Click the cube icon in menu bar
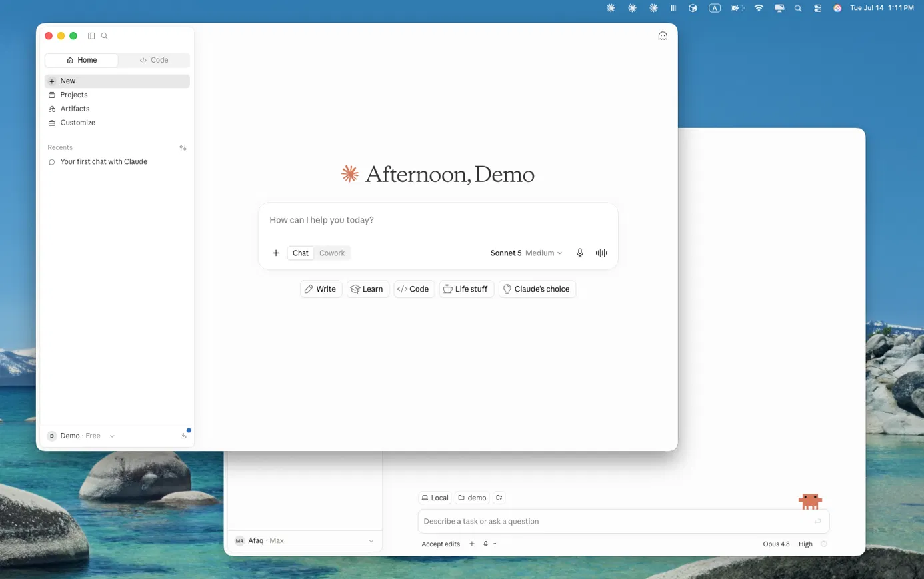Image resolution: width=924 pixels, height=579 pixels. (x=693, y=8)
